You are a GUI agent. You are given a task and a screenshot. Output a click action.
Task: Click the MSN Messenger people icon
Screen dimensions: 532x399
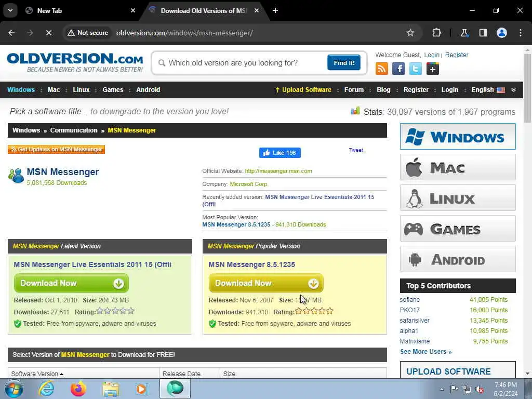(16, 176)
